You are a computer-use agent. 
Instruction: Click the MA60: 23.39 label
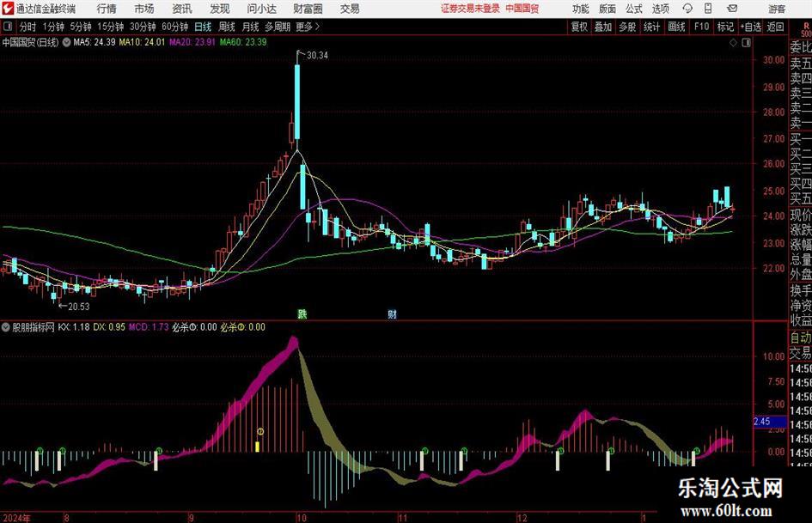243,42
